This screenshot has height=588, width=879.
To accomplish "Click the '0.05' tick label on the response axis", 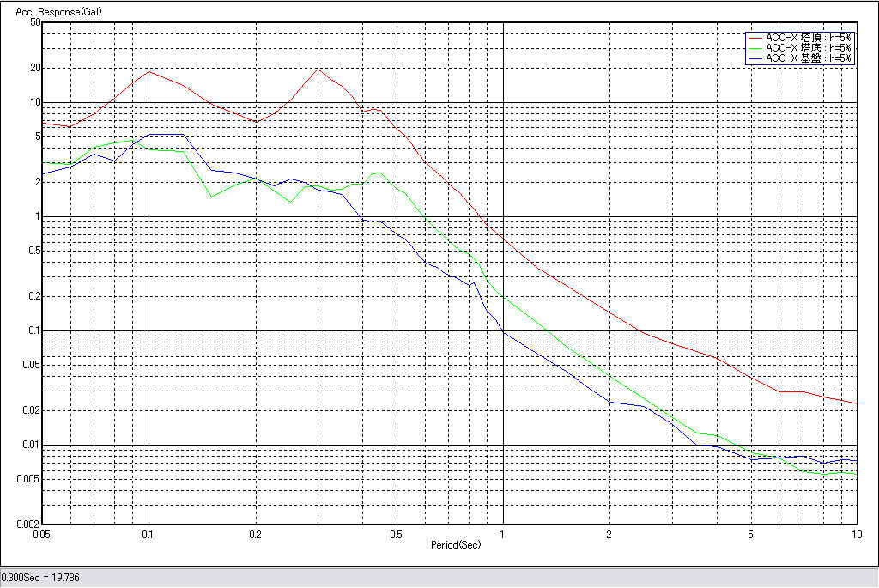I will (31, 365).
